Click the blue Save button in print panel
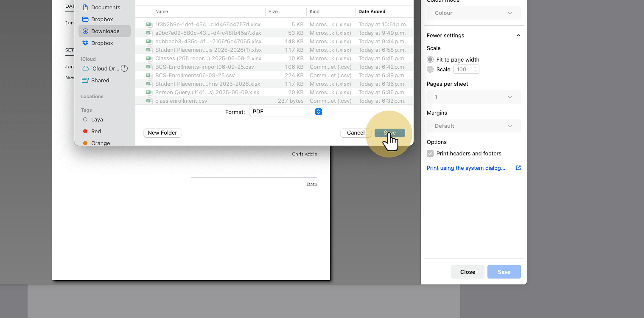The height and width of the screenshot is (318, 644). coord(504,272)
